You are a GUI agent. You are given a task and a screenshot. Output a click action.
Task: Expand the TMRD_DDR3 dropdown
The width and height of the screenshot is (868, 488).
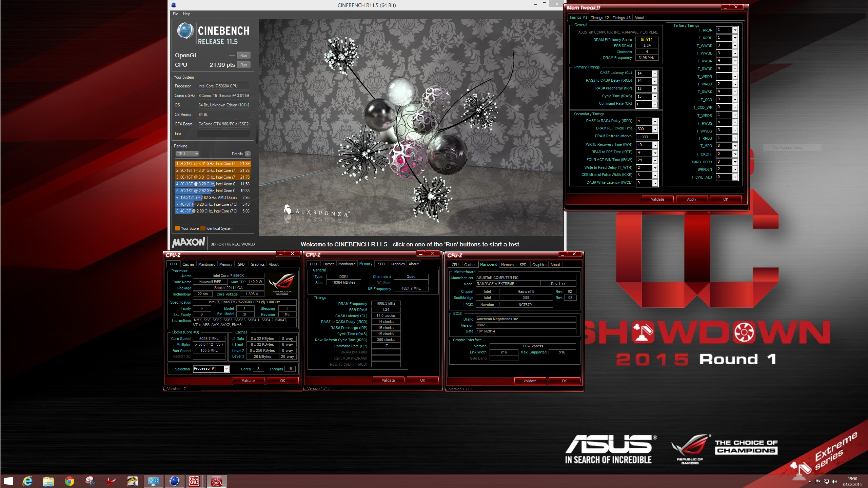click(735, 162)
